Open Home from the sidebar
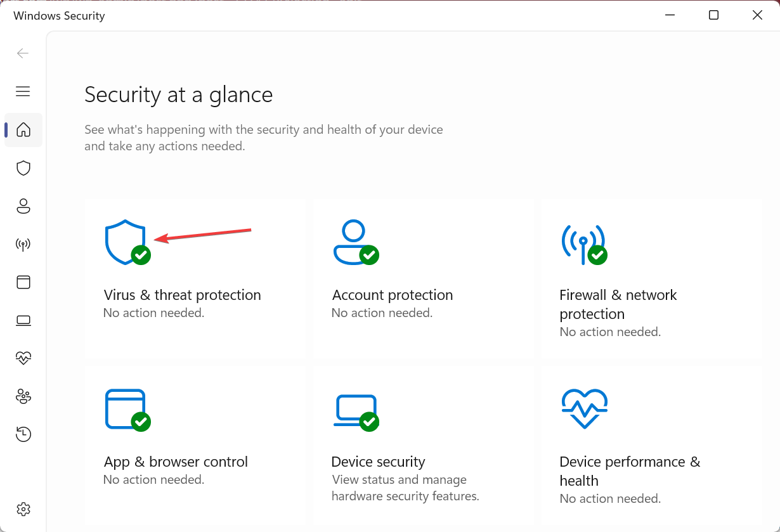Viewport: 780px width, 532px height. pyautogui.click(x=23, y=130)
